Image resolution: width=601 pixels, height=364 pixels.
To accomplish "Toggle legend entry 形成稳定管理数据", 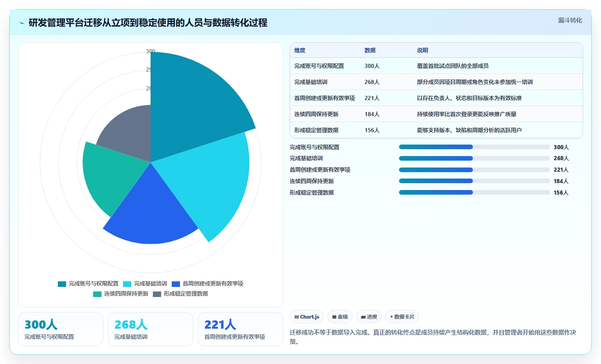I will coord(180,294).
